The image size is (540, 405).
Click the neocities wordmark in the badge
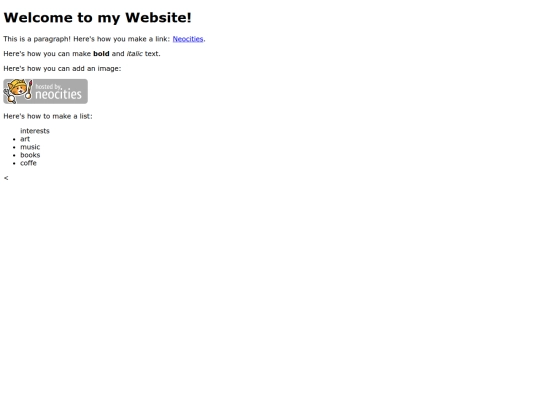coord(59,94)
